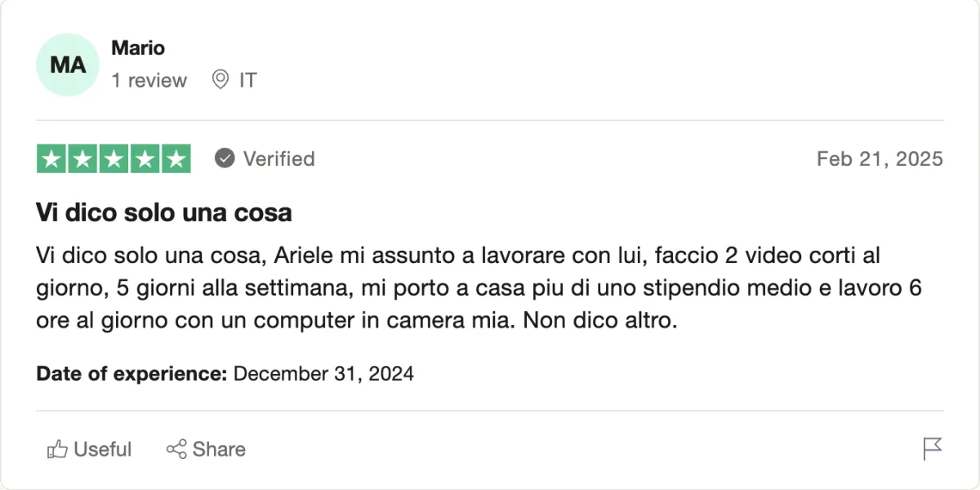Click the fourth green rating star
The width and height of the screenshot is (980, 490).
(145, 158)
